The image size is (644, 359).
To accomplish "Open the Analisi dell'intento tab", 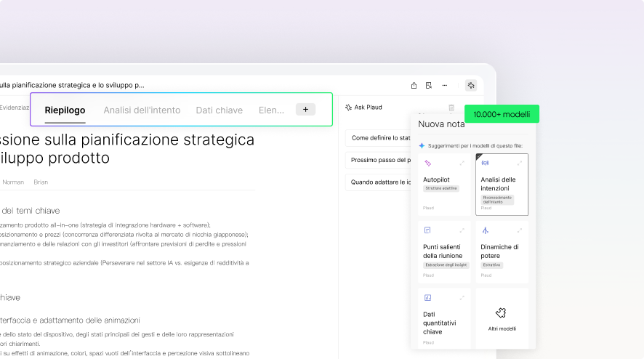I will coord(142,110).
